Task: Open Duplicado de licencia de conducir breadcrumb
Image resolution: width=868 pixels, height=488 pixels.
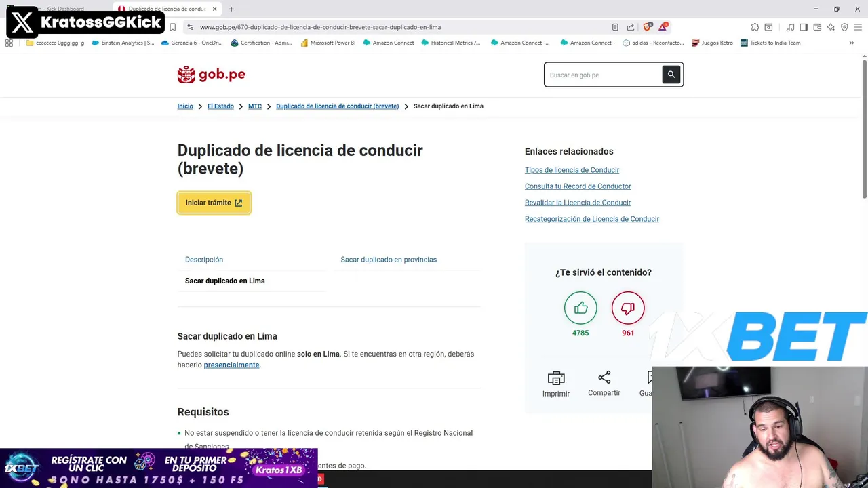Action: pyautogui.click(x=337, y=106)
